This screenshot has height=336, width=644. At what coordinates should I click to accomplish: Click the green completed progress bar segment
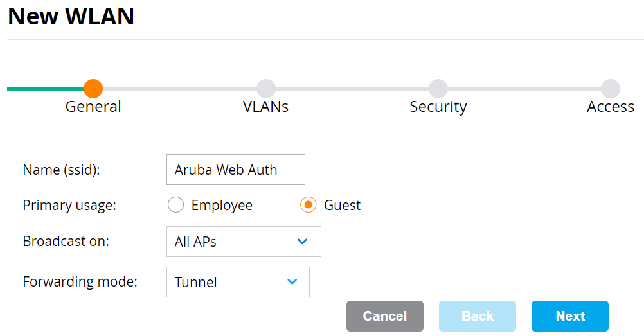pos(45,89)
